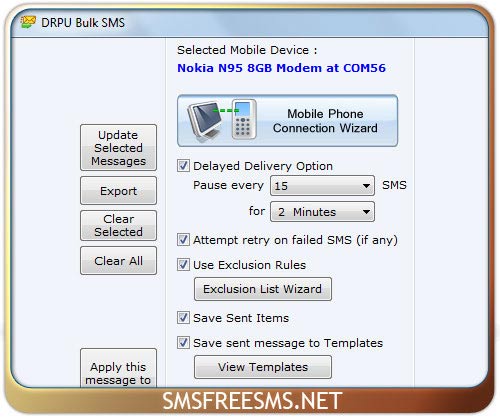Click the DRPU Bulk SMS envelope icon
The width and height of the screenshot is (500, 420).
[x=28, y=22]
